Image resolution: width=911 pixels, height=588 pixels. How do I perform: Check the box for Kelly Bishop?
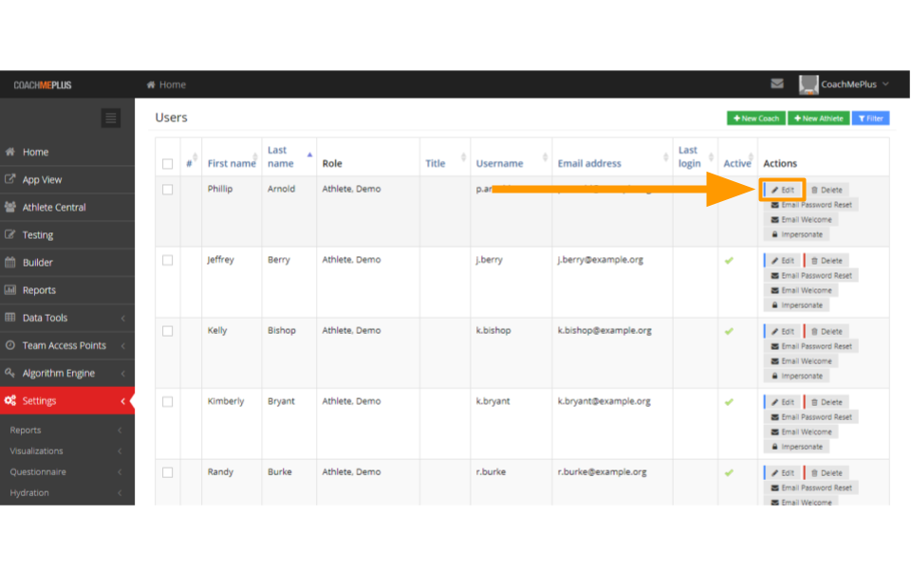pyautogui.click(x=167, y=331)
